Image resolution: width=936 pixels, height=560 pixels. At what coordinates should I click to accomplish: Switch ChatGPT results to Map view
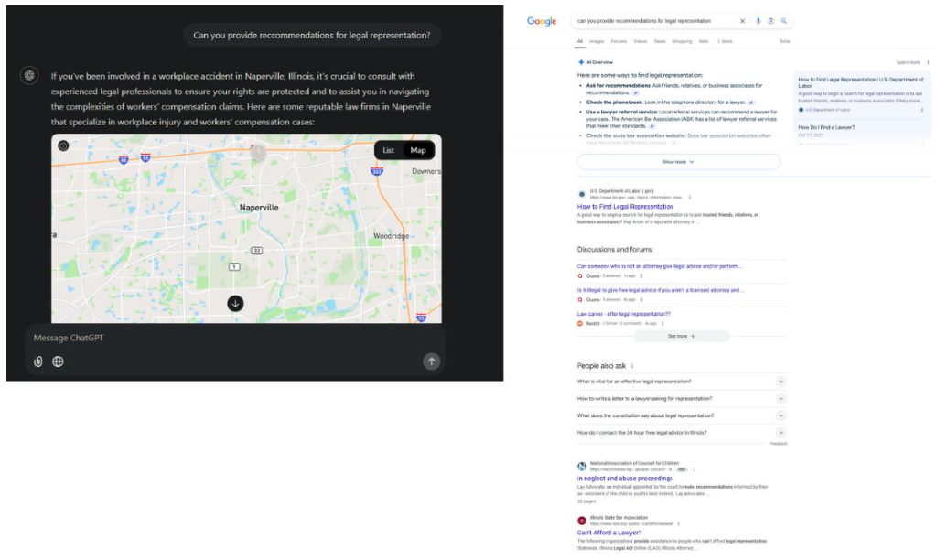[418, 150]
